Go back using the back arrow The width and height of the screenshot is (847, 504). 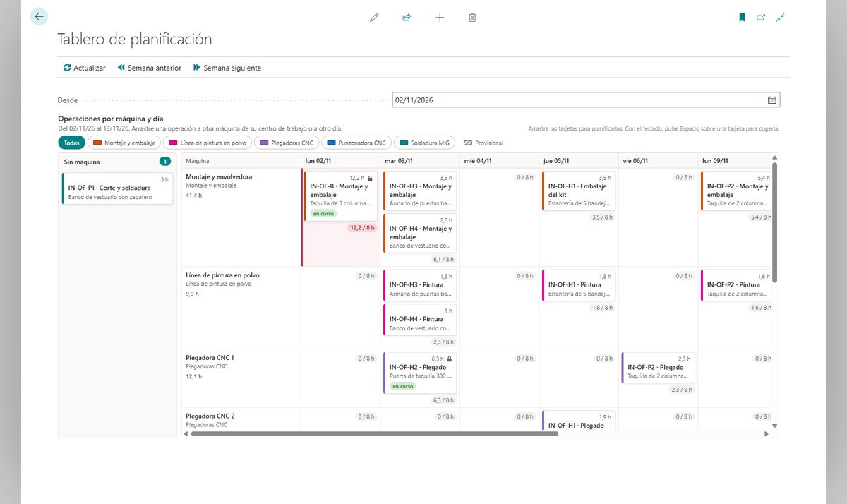(39, 17)
